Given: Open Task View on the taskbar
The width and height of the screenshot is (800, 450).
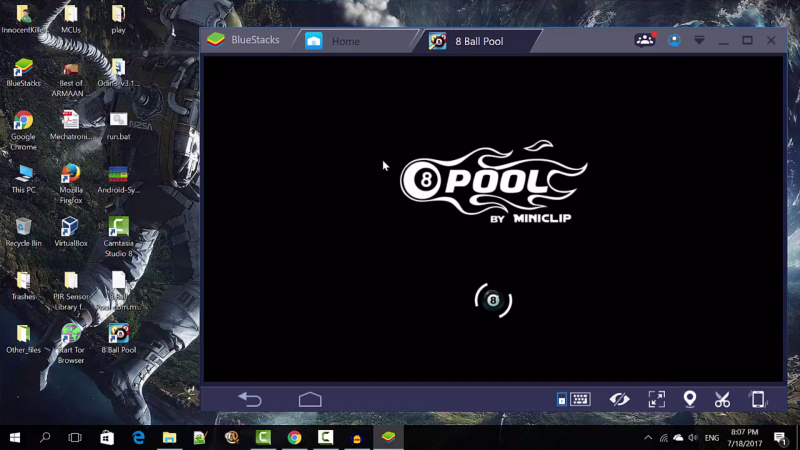Looking at the screenshot, I should click(x=75, y=438).
